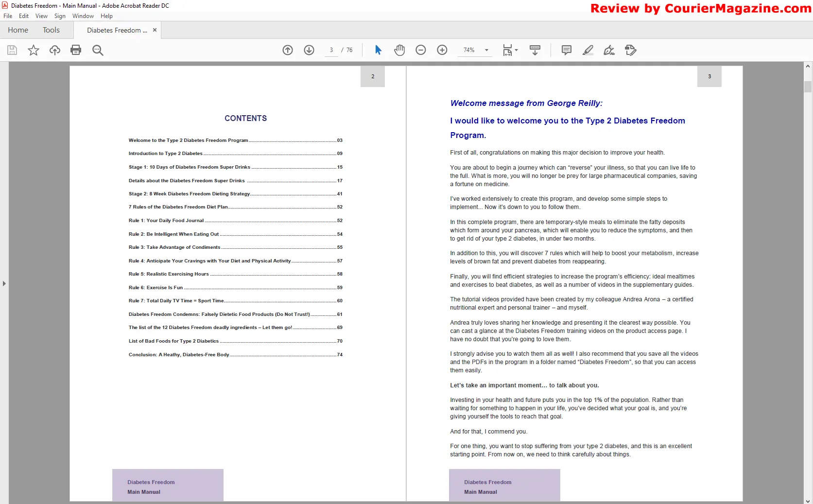This screenshot has width=813, height=504.
Task: Choose the arrow Selection tool
Action: click(378, 50)
